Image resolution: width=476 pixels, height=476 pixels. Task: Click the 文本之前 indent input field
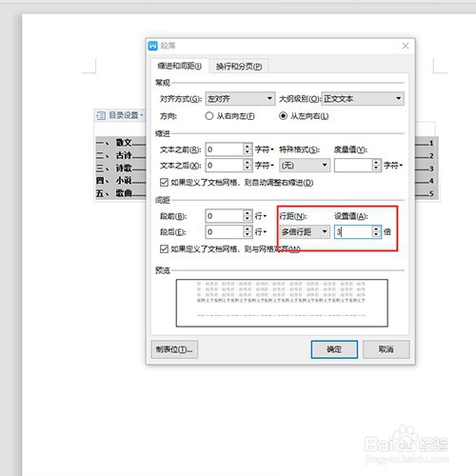tap(225, 149)
